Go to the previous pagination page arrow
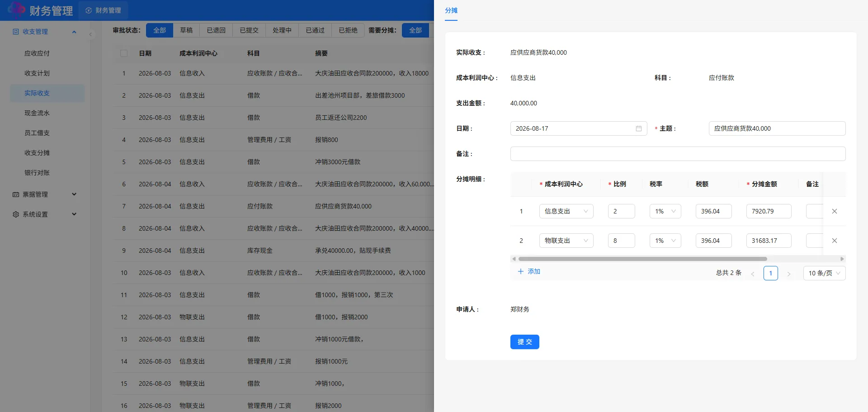868x412 pixels. [753, 274]
